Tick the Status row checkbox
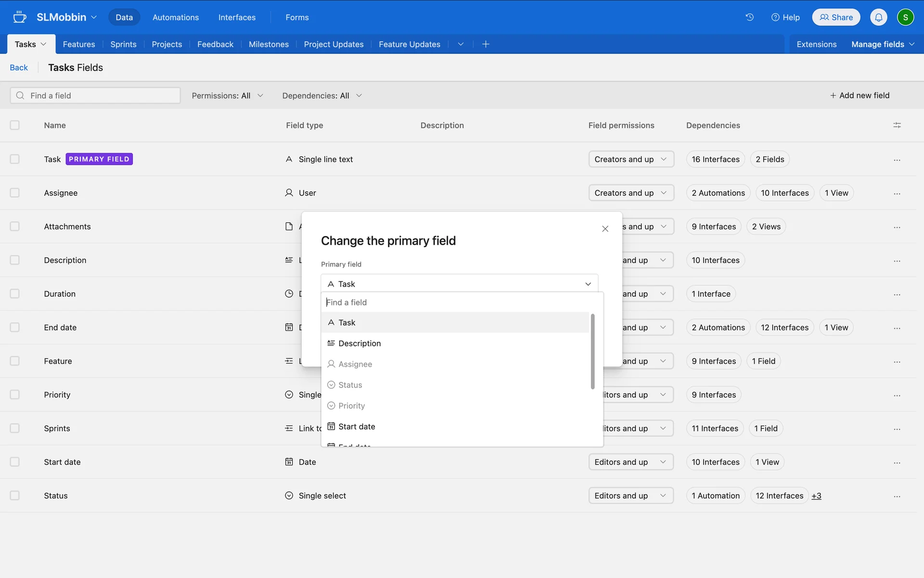Screen dimensions: 924x578 pos(15,496)
